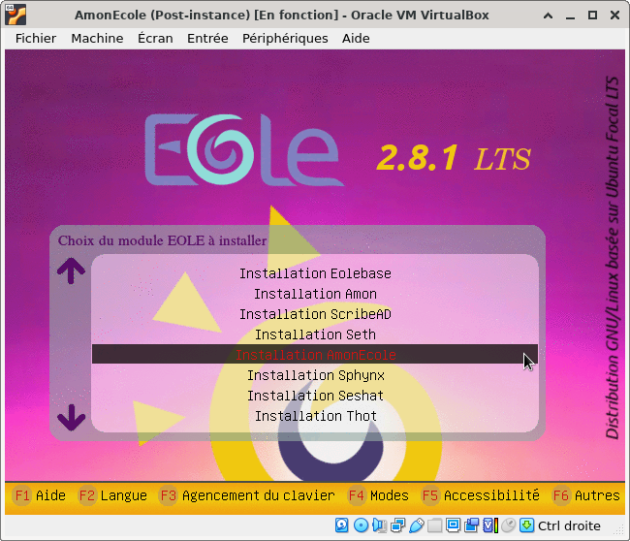The image size is (630, 541).
Task: Click the virtualization CPU load indicator icon
Action: [491, 525]
